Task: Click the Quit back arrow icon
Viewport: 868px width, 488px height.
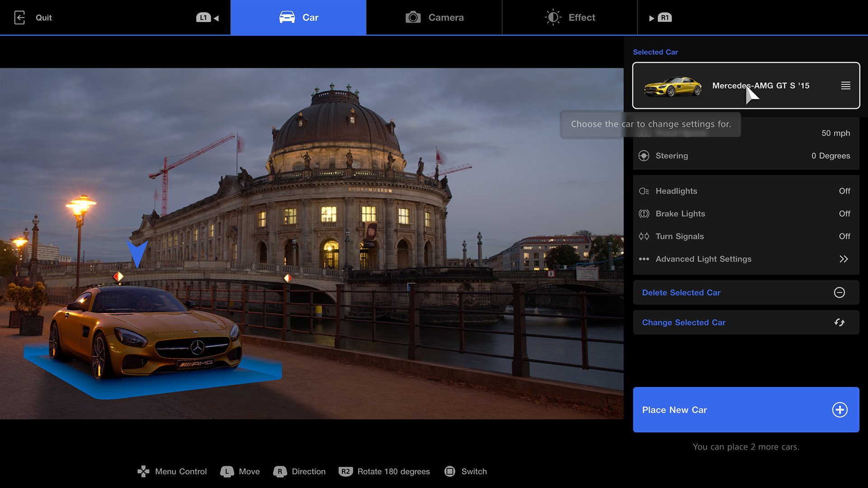Action: (x=20, y=17)
